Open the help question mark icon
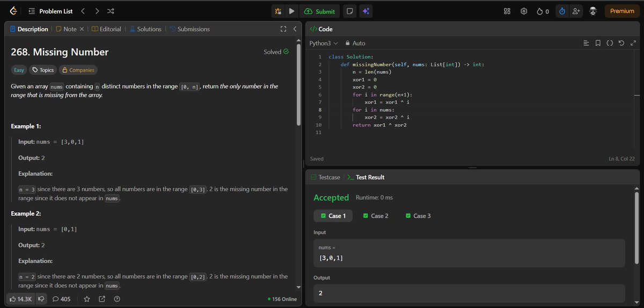Screen dimensions: 644x308 pyautogui.click(x=116, y=299)
